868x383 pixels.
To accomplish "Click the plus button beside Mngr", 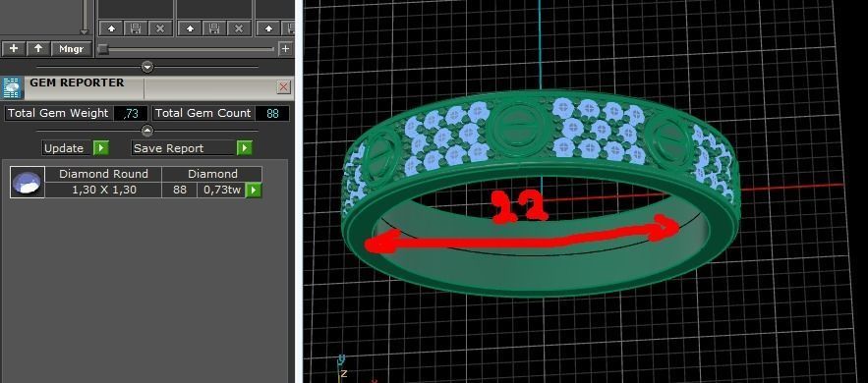I will click(x=14, y=49).
